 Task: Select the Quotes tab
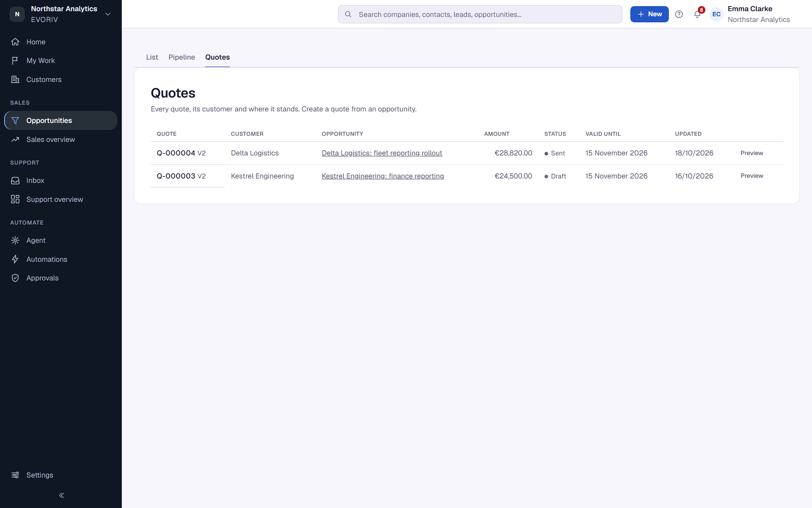click(218, 57)
